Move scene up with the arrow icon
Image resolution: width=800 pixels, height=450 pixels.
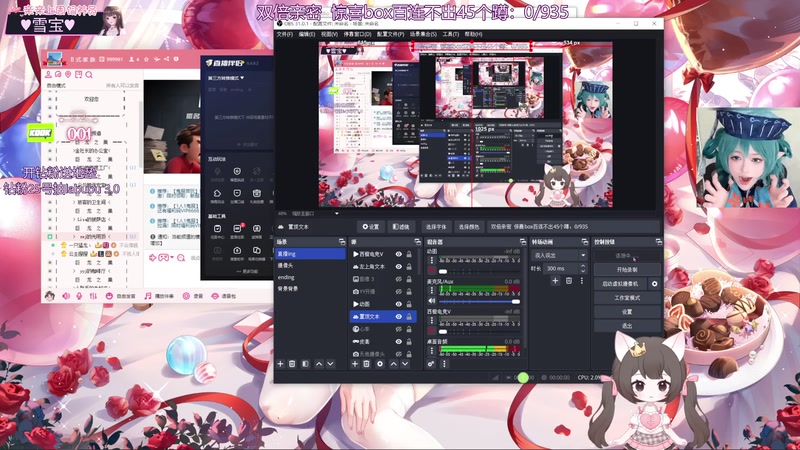(x=319, y=364)
